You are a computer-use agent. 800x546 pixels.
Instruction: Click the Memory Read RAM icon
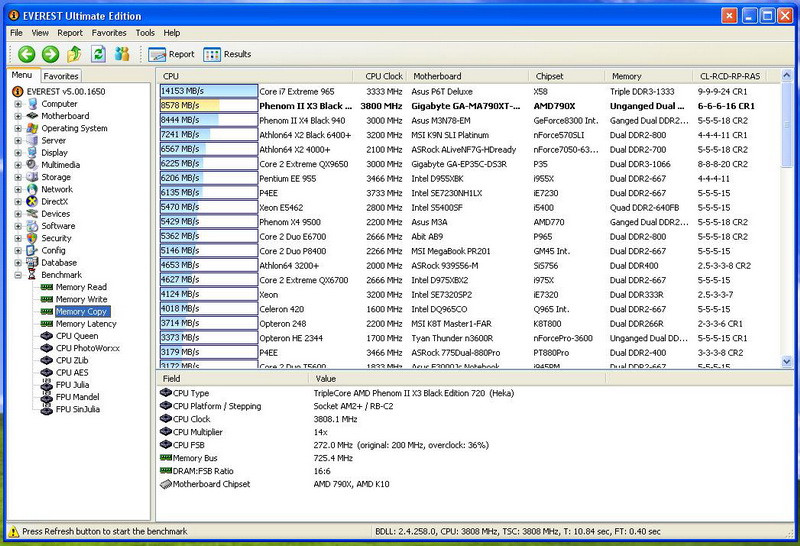[47, 287]
